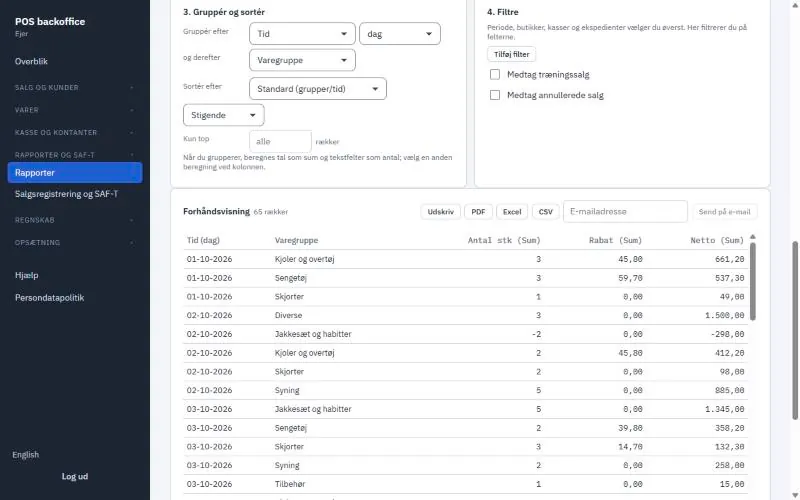Image resolution: width=800 pixels, height=500 pixels.
Task: Click the -298,00 netto value
Action: tap(727, 334)
